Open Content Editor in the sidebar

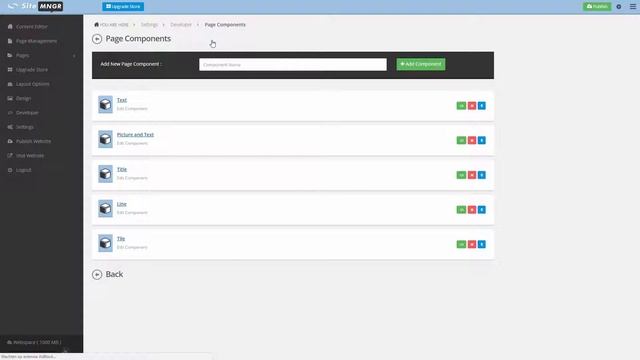[31, 27]
